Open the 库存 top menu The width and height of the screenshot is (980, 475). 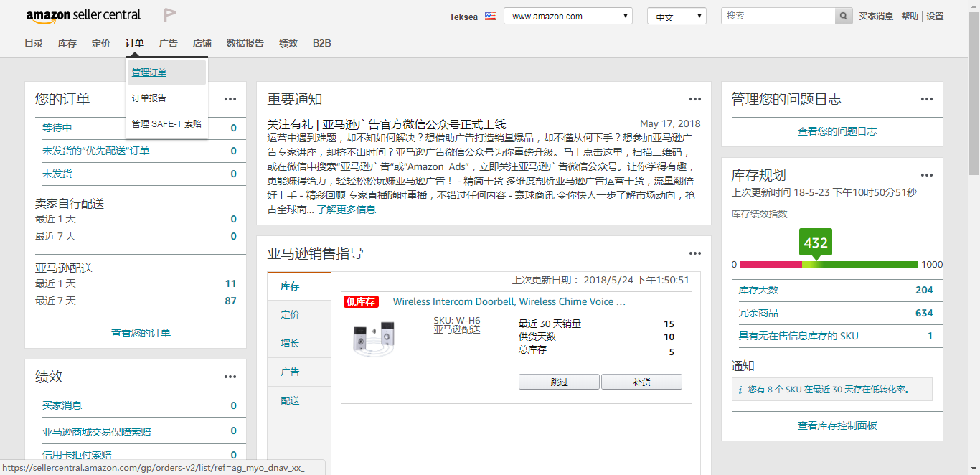pyautogui.click(x=67, y=43)
